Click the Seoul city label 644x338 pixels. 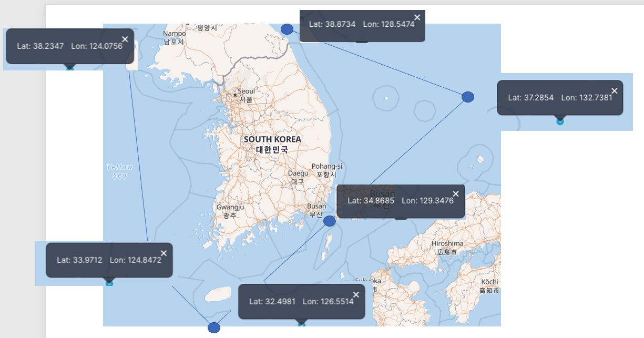(246, 95)
